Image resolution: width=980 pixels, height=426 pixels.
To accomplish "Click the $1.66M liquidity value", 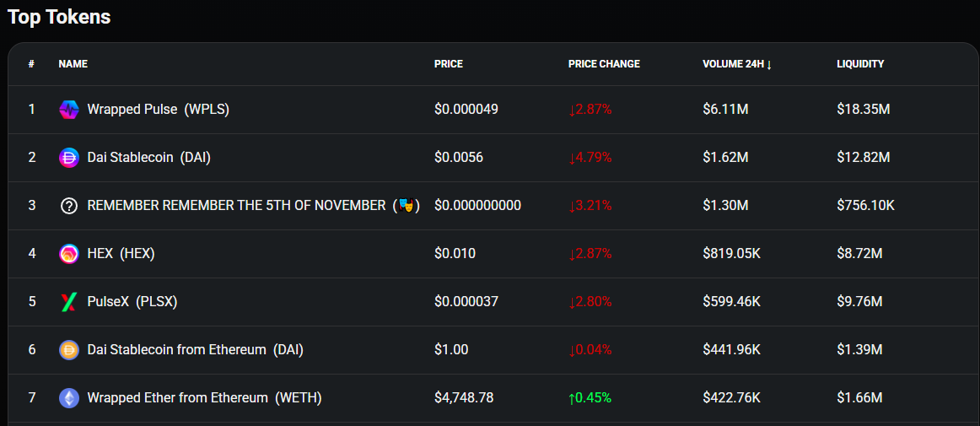I will tap(859, 398).
